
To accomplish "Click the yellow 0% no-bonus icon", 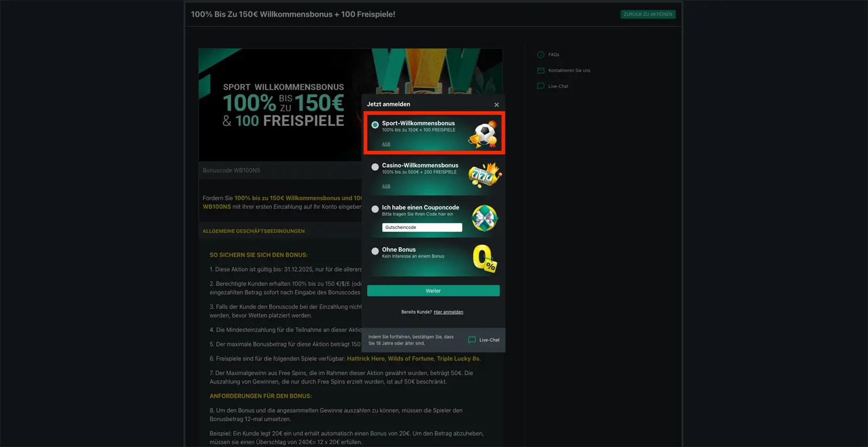I will point(484,259).
